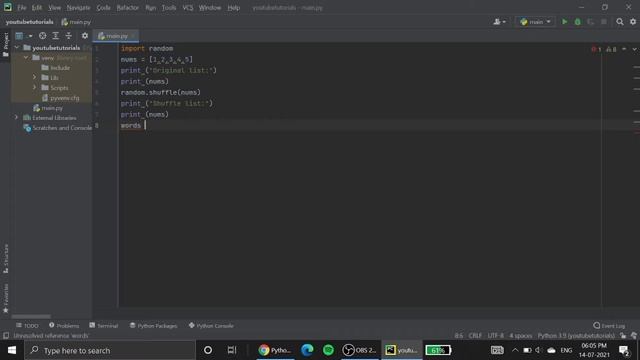Open Navigate menu
Image resolution: width=640 pixels, height=360 pixels.
78,8
